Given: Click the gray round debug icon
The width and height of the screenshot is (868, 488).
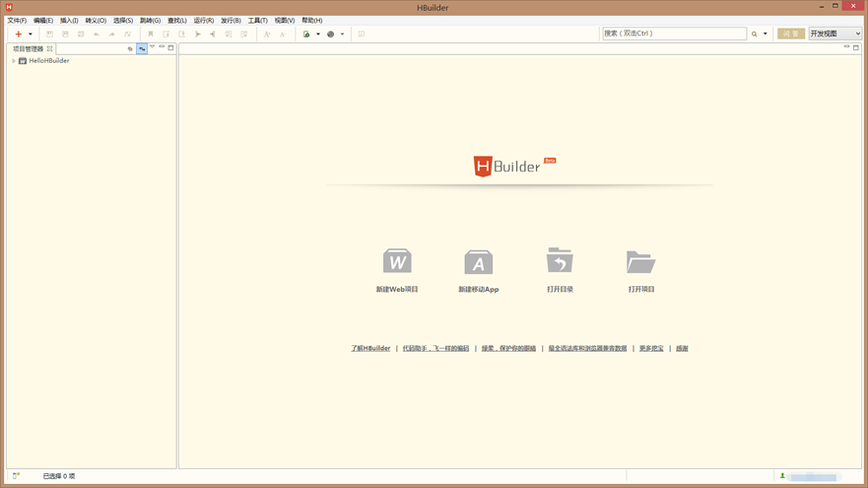Looking at the screenshot, I should coord(330,35).
